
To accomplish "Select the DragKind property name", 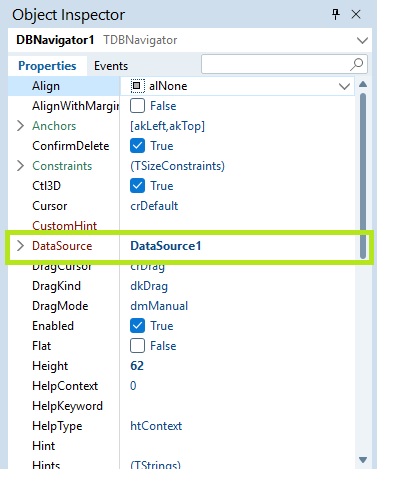I will click(x=56, y=286).
